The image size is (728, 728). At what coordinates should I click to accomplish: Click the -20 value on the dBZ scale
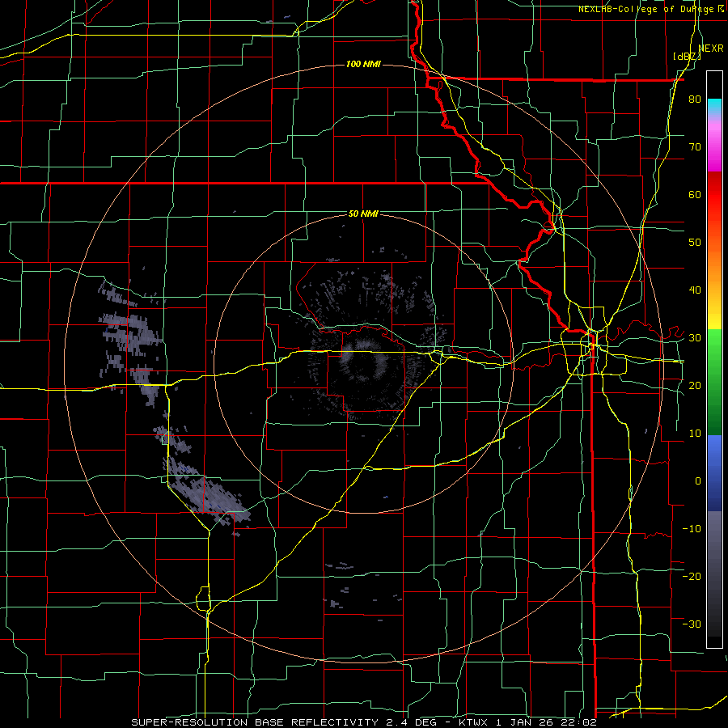692,576
